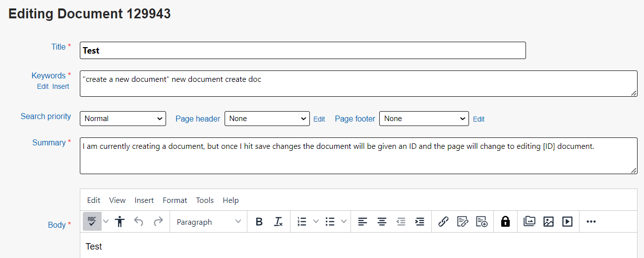Insert media with play icon
Image resolution: width=644 pixels, height=258 pixels.
(567, 222)
